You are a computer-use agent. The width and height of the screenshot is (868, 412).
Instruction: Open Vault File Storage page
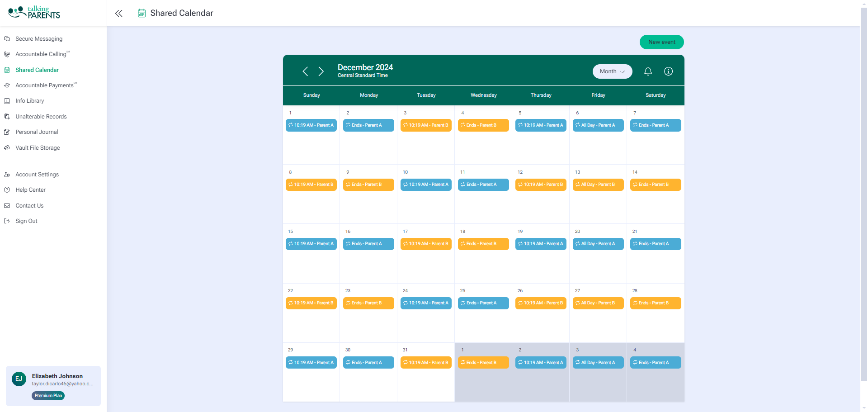(38, 148)
